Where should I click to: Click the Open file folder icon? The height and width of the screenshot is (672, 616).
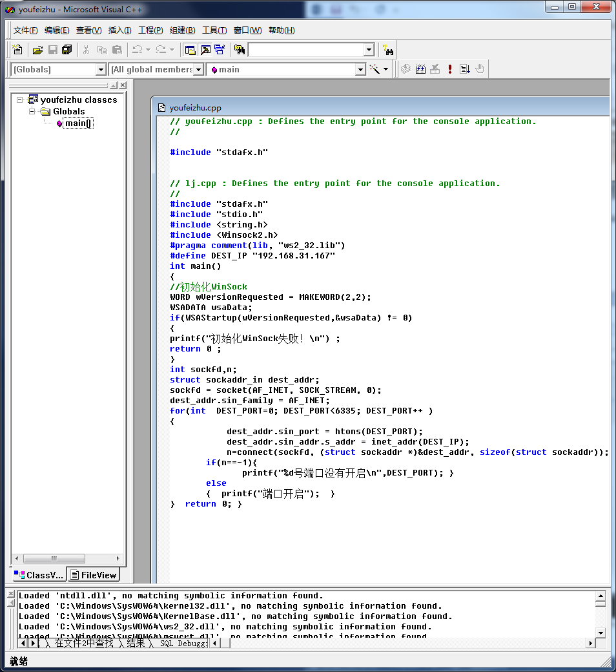click(37, 50)
